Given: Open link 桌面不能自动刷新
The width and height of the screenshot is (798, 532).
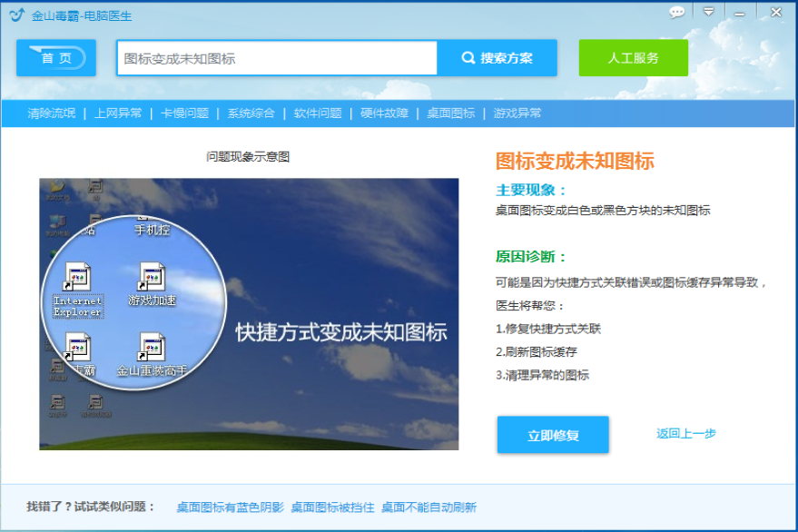Looking at the screenshot, I should point(429,507).
